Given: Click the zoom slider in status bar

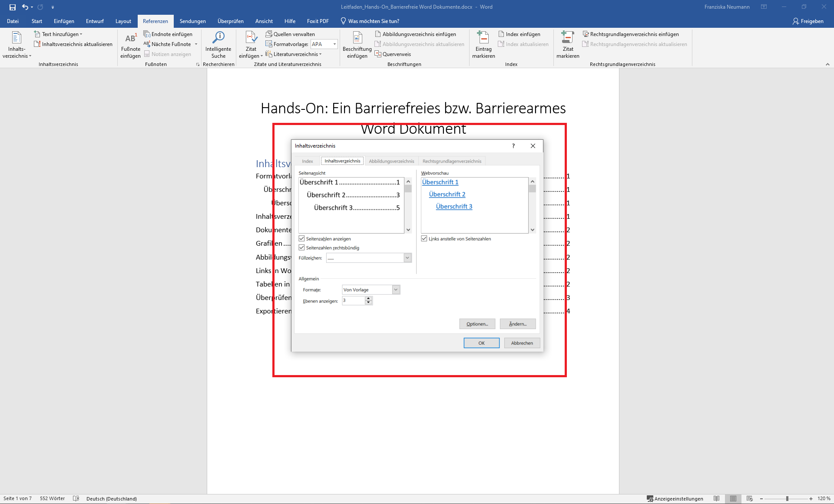Looking at the screenshot, I should point(787,499).
